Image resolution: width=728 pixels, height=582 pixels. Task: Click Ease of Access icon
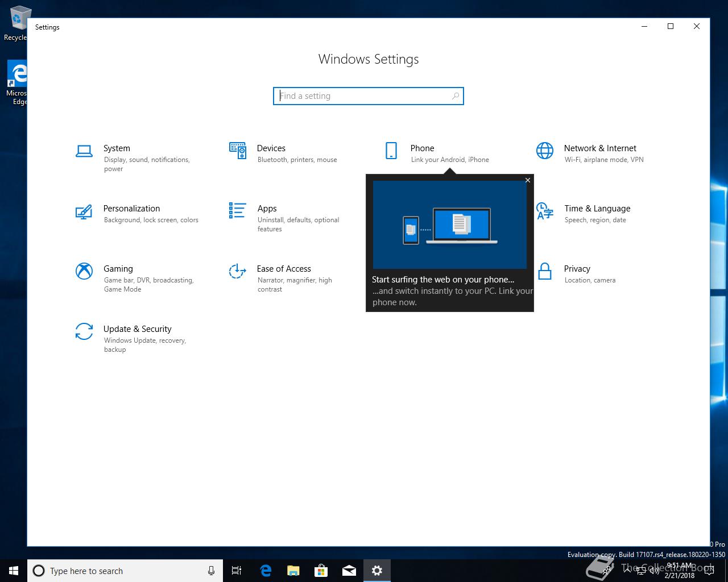click(238, 271)
